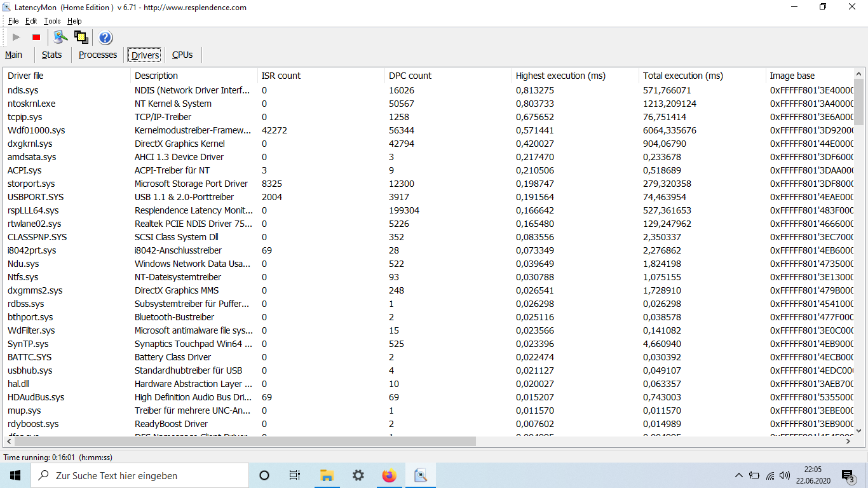Open the Edit menu
The height and width of the screenshot is (488, 868).
[31, 21]
